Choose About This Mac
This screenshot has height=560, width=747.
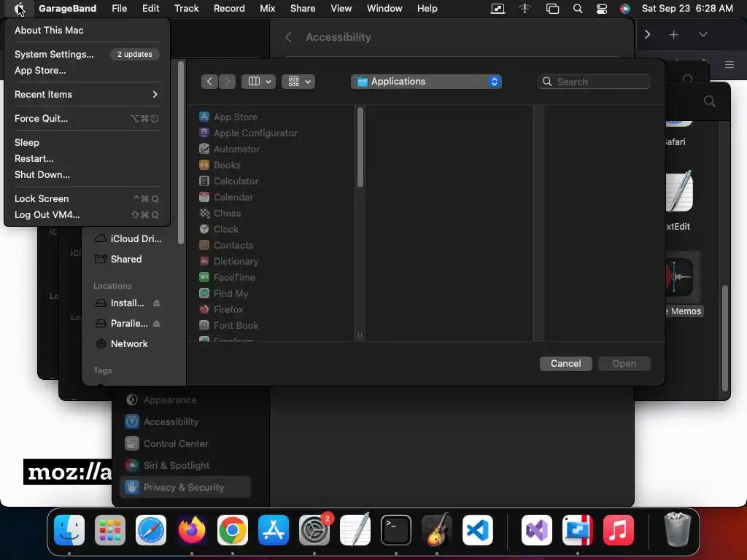click(87, 30)
